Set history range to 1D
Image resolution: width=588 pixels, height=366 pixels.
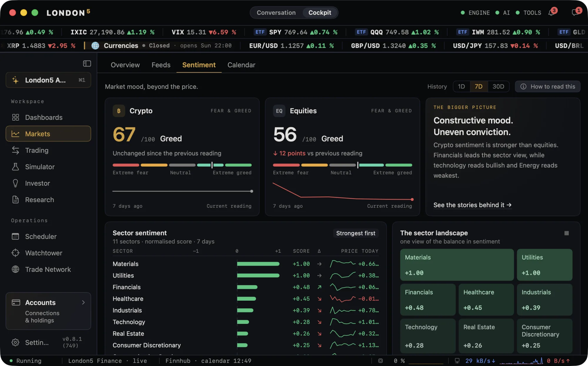tap(461, 86)
